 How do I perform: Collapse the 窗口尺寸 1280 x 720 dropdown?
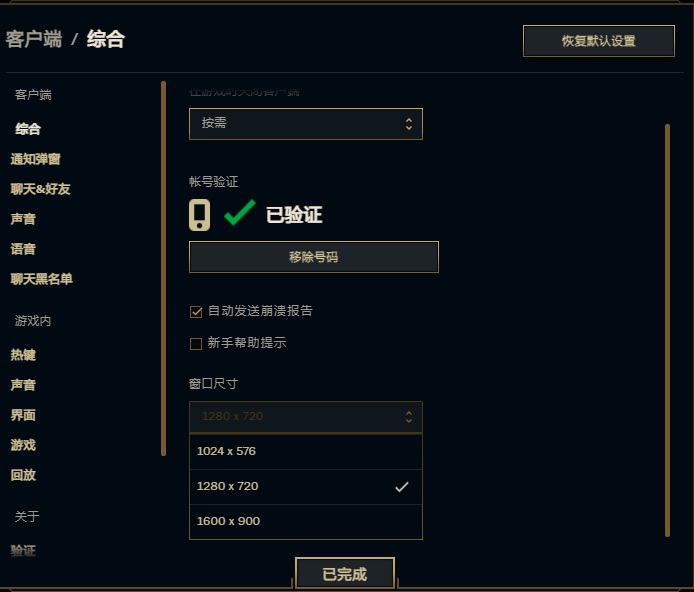pos(305,417)
